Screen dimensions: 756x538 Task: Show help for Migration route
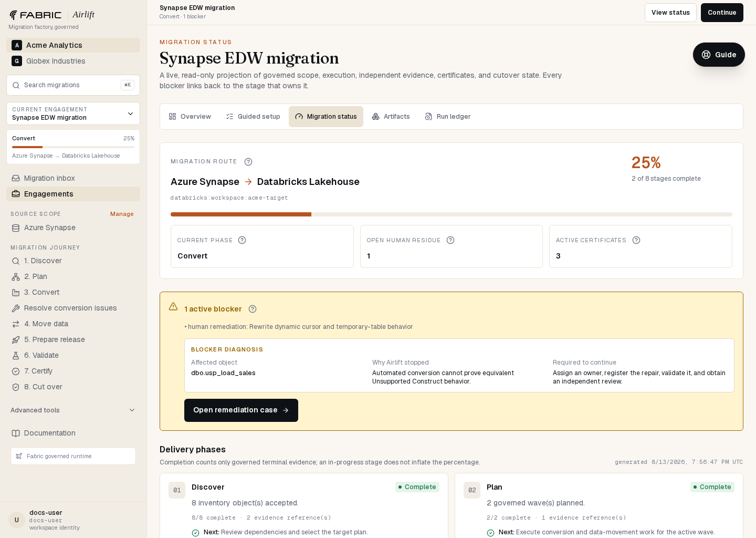(248, 162)
